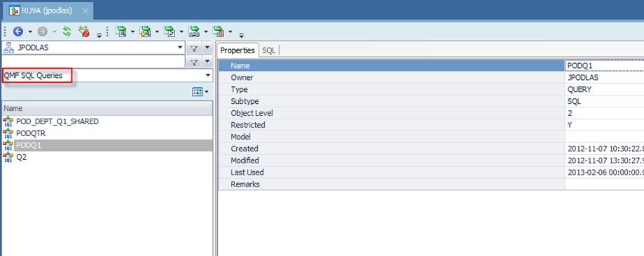Image resolution: width=644 pixels, height=256 pixels.
Task: Click the Remarks property label
Action: tap(245, 184)
